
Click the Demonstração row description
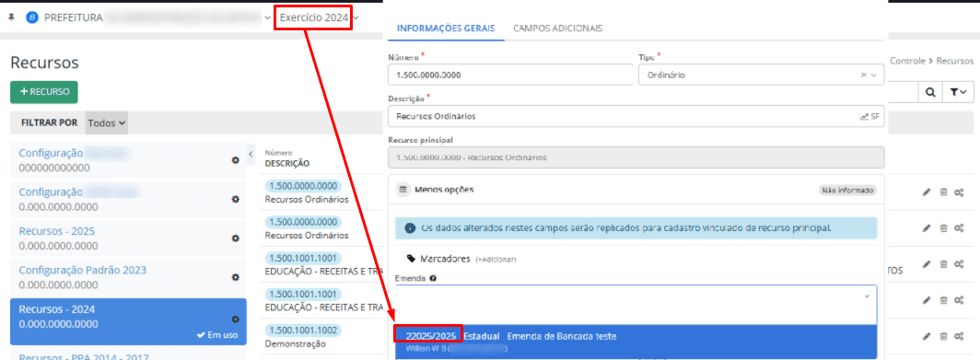(295, 343)
